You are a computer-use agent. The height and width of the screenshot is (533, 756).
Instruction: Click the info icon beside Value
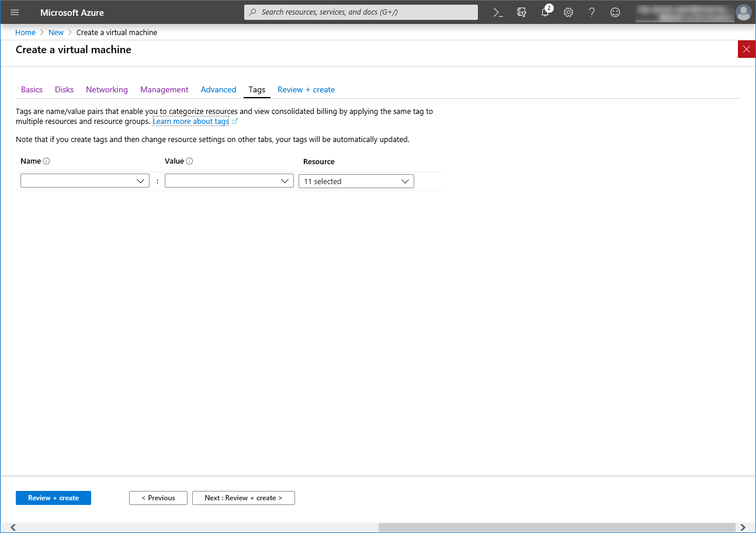click(x=189, y=161)
